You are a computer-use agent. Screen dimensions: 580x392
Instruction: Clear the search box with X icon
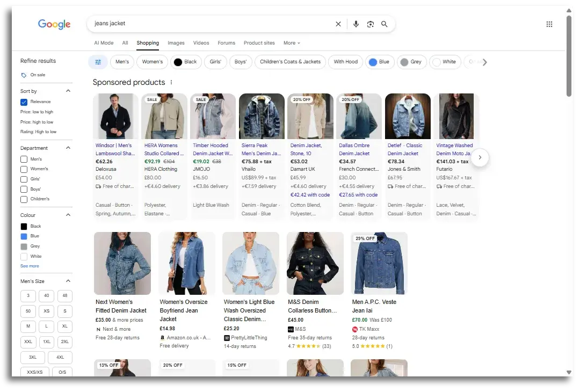338,24
